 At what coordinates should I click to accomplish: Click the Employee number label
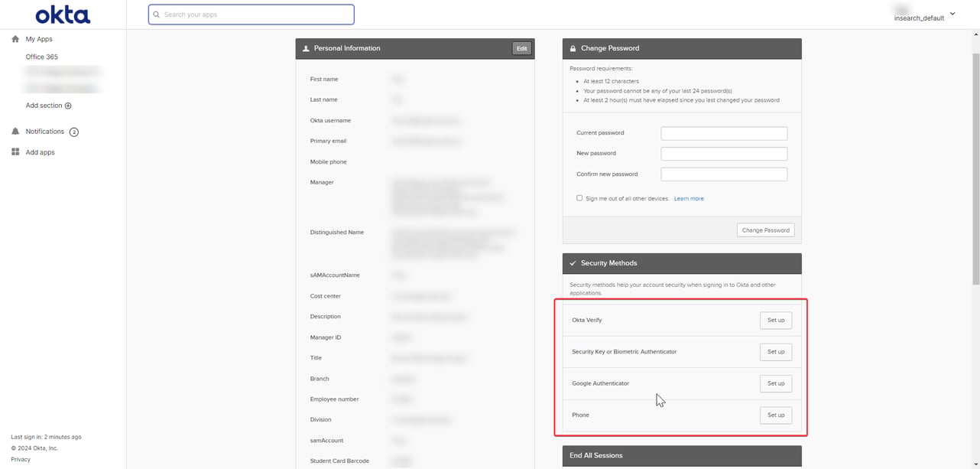[x=334, y=399]
